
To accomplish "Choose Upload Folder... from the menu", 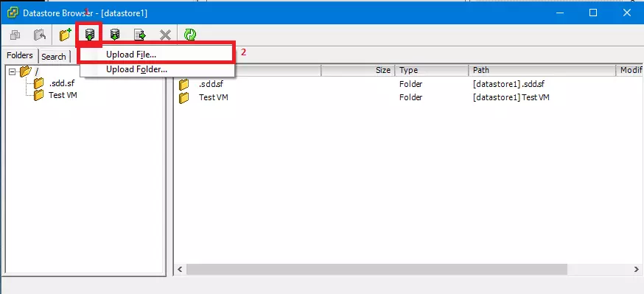I will (x=157, y=69).
